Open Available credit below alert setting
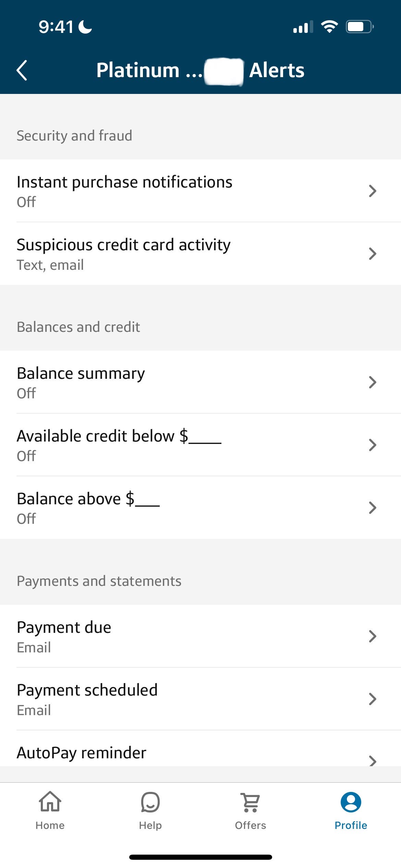Image resolution: width=401 pixels, height=868 pixels. (200, 445)
